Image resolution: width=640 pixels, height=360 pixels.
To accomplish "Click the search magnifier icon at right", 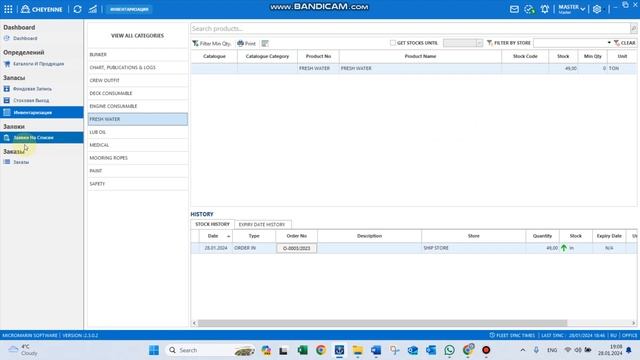I will tap(633, 29).
